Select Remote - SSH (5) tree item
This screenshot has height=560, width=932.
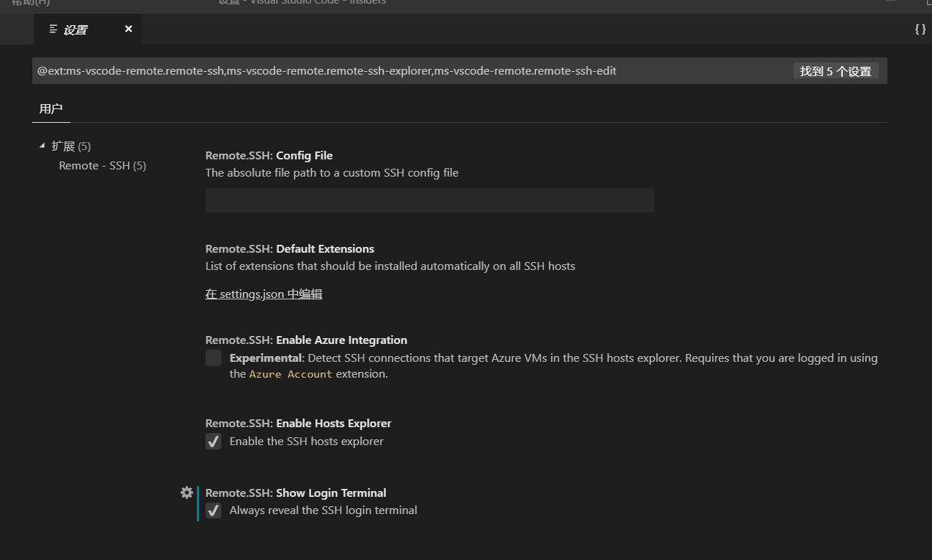(102, 166)
